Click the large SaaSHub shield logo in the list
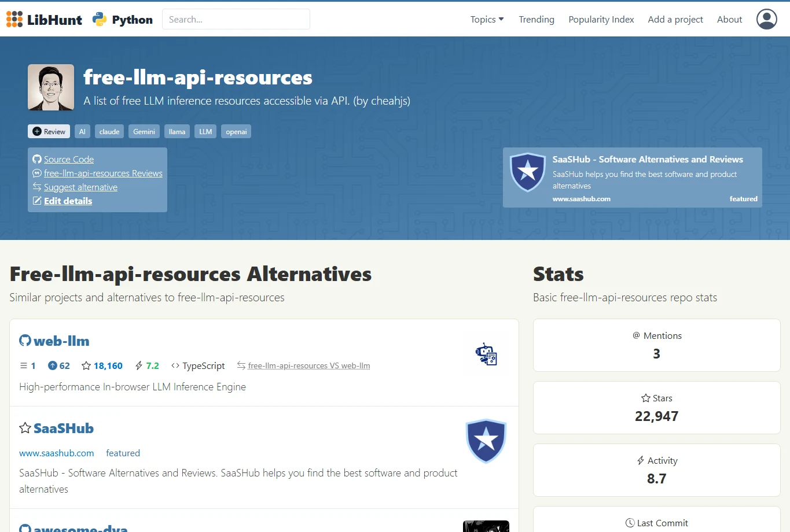Viewport: 790px width, 532px height. 486,441
